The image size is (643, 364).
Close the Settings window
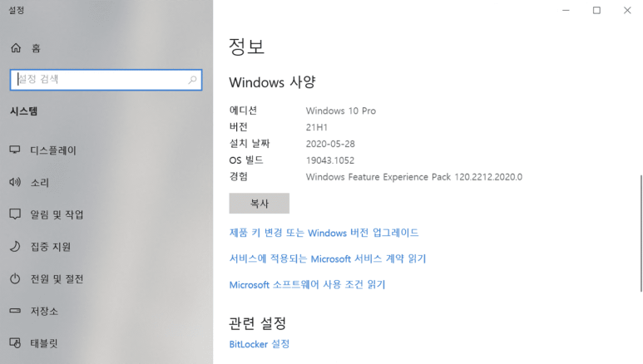(x=627, y=10)
